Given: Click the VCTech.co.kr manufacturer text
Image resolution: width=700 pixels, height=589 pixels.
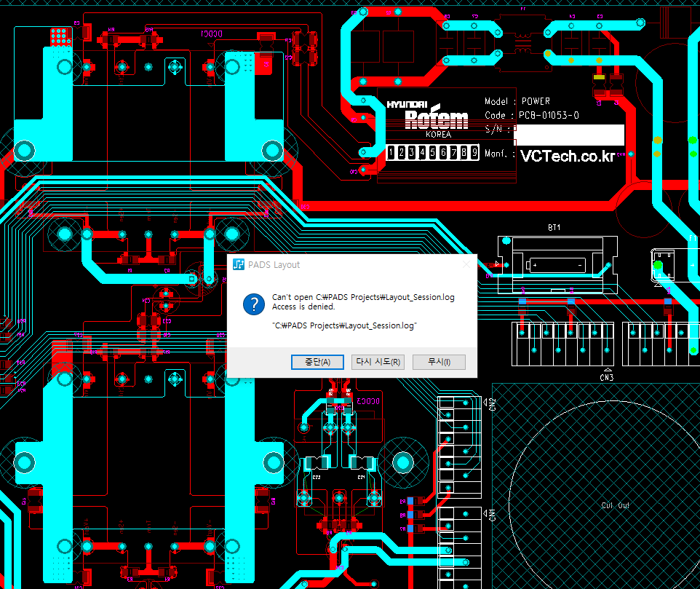Looking at the screenshot, I should (x=567, y=155).
